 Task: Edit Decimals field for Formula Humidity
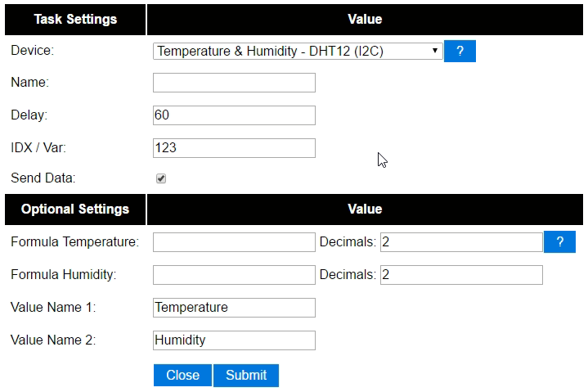click(461, 275)
